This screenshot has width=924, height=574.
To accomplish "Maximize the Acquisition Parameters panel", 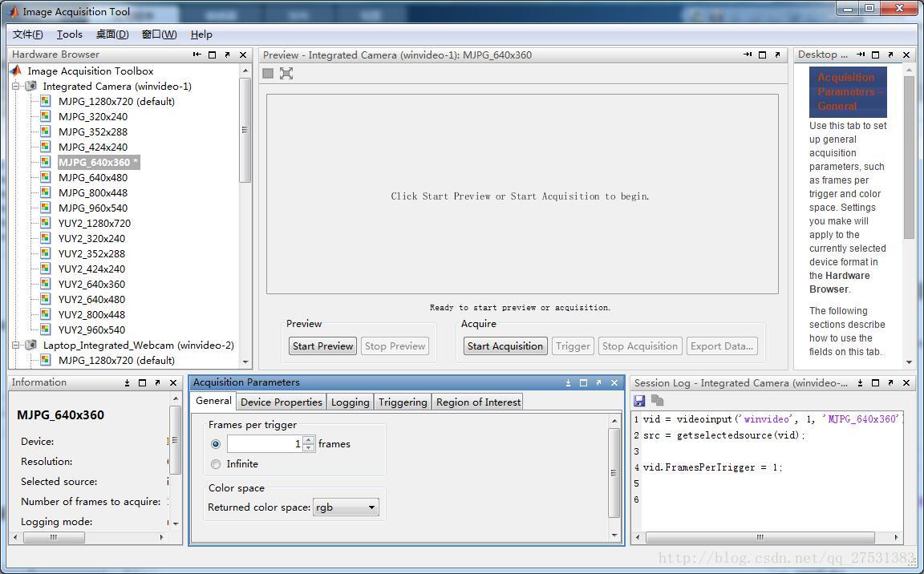I will point(583,382).
